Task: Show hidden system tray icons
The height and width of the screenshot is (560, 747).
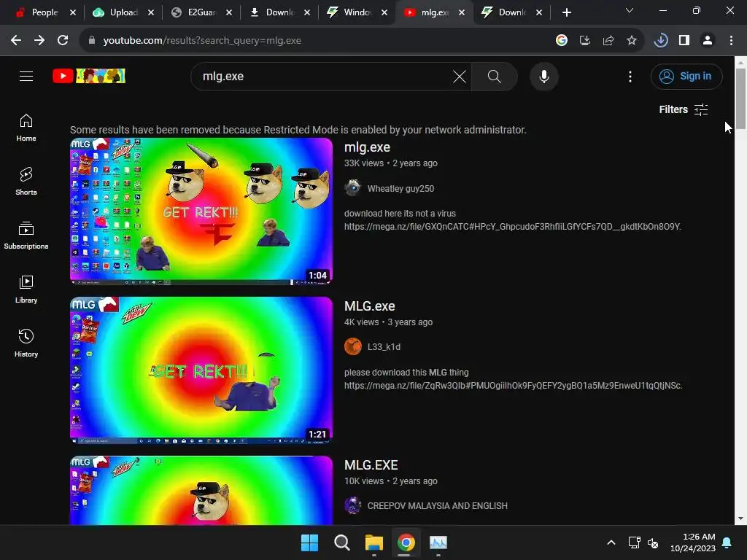Action: click(611, 542)
